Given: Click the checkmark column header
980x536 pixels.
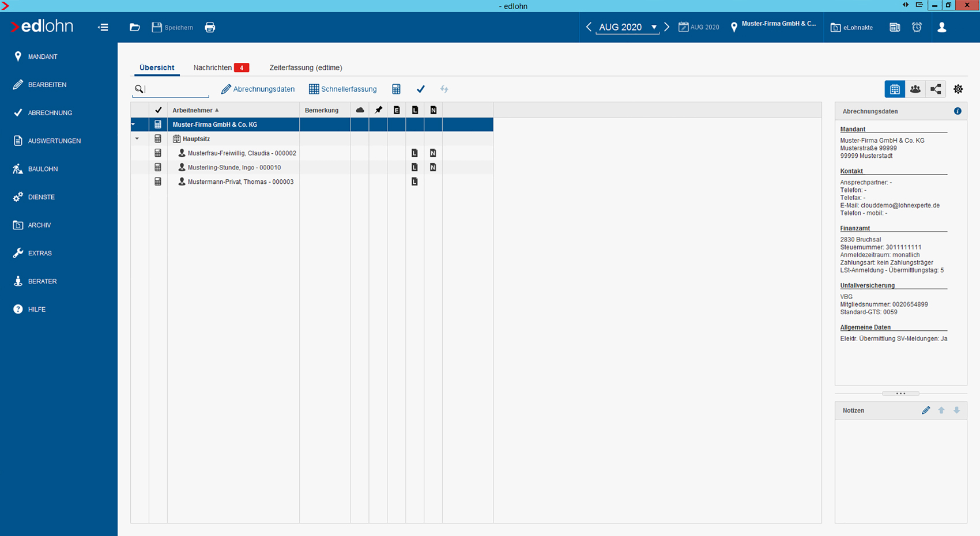Looking at the screenshot, I should [158, 110].
